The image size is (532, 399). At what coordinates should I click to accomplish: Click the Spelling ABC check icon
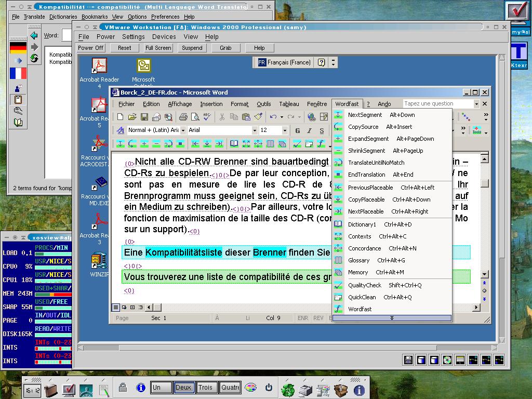[x=207, y=117]
